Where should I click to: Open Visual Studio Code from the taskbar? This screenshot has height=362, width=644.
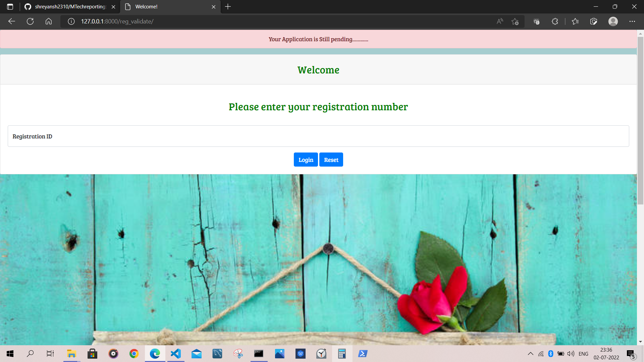click(175, 354)
